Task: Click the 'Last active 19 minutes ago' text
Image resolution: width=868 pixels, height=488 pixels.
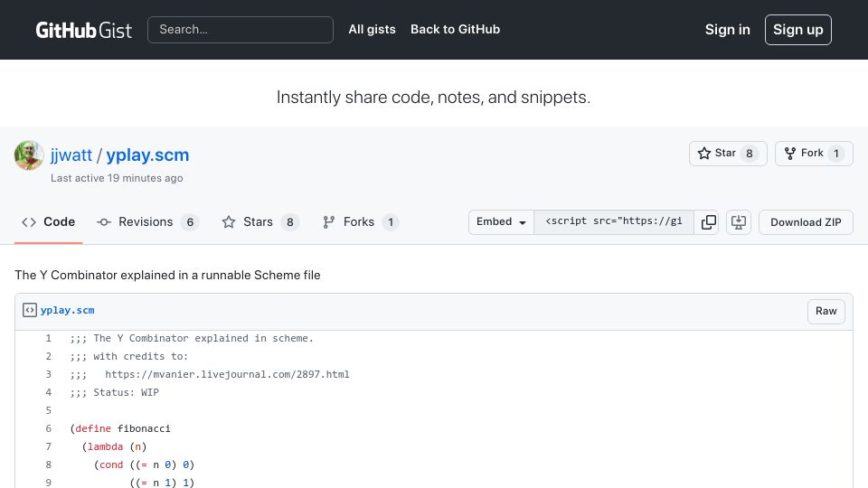Action: (117, 178)
